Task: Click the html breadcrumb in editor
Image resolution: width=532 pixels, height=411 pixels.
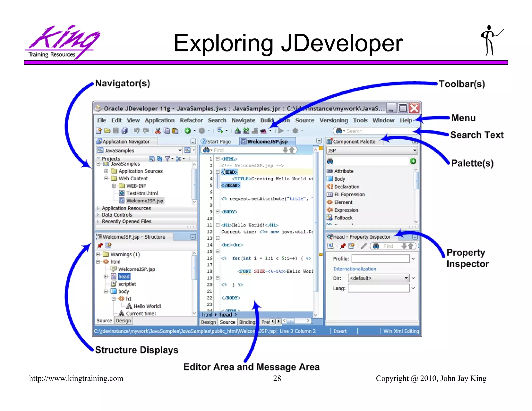Action: (207, 315)
